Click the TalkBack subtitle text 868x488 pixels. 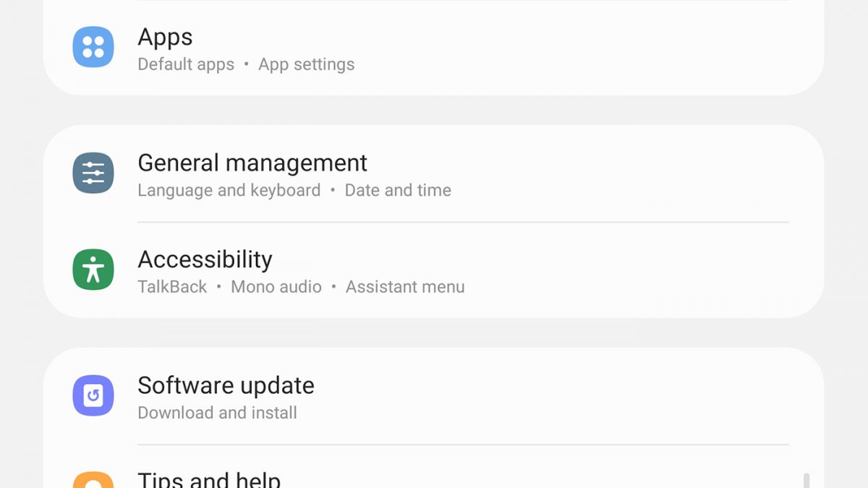[172, 287]
